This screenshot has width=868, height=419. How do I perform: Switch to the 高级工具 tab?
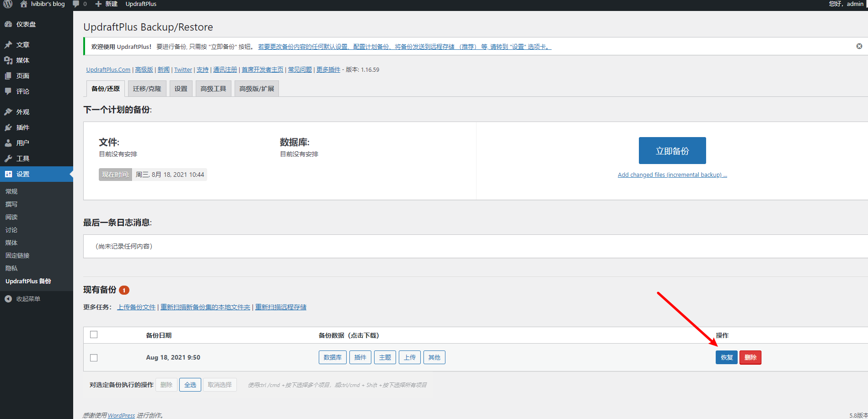tap(213, 89)
